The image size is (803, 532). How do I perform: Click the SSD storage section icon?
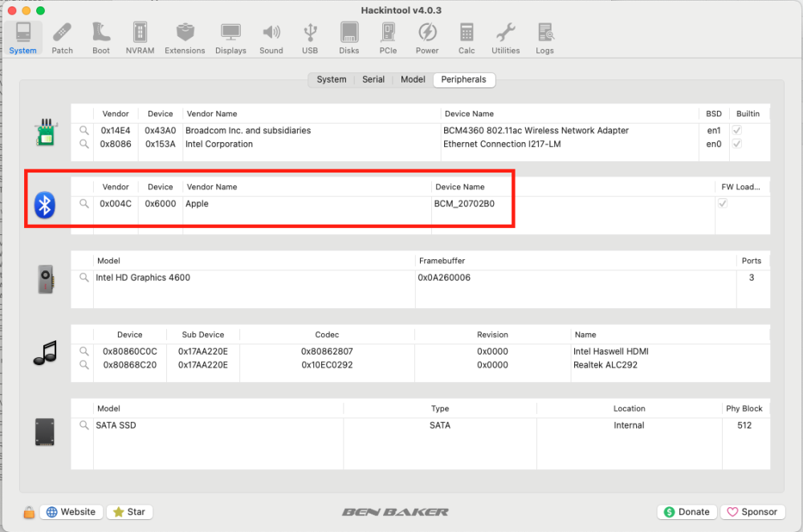[x=44, y=433]
